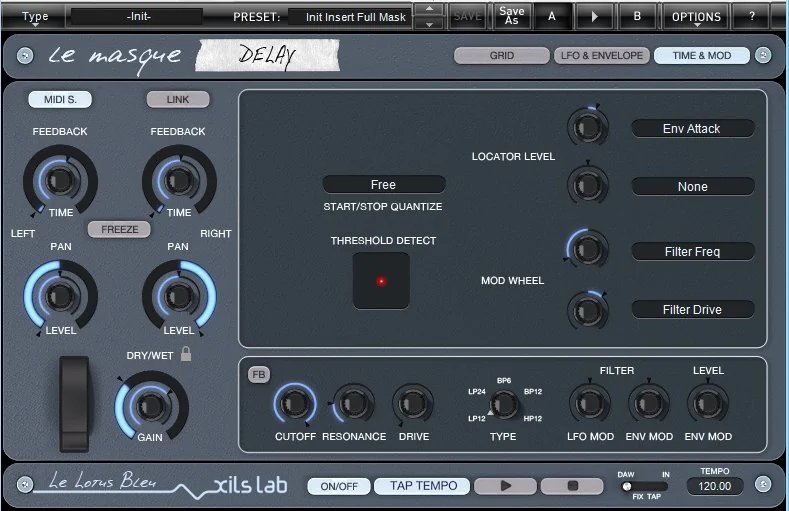Click the LEFT channel PAN/LEVEL knob
The image size is (789, 511).
pyautogui.click(x=60, y=296)
